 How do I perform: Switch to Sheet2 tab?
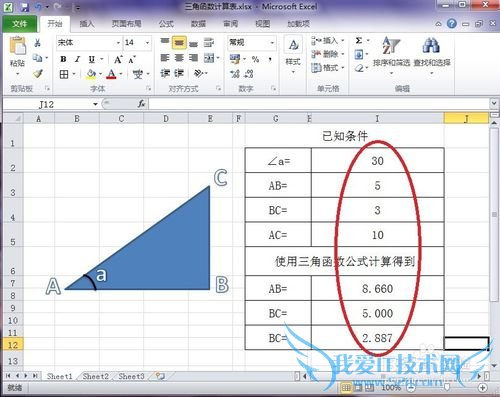click(96, 376)
